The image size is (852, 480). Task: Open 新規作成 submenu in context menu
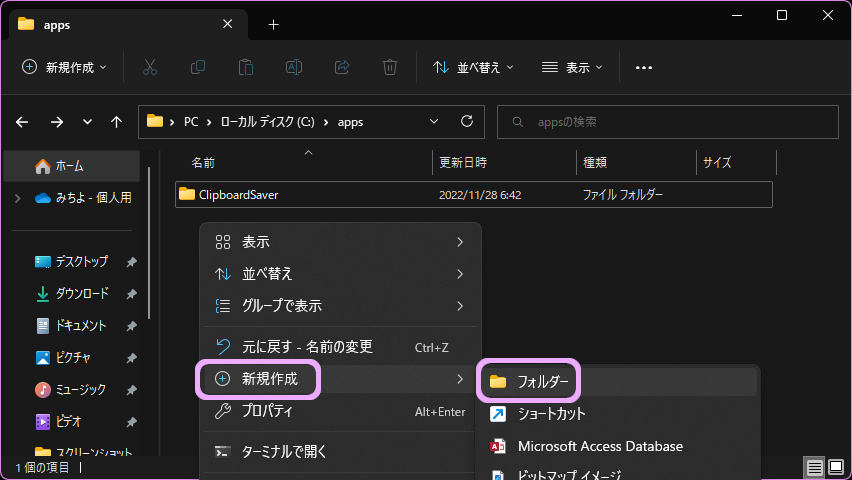pos(340,379)
